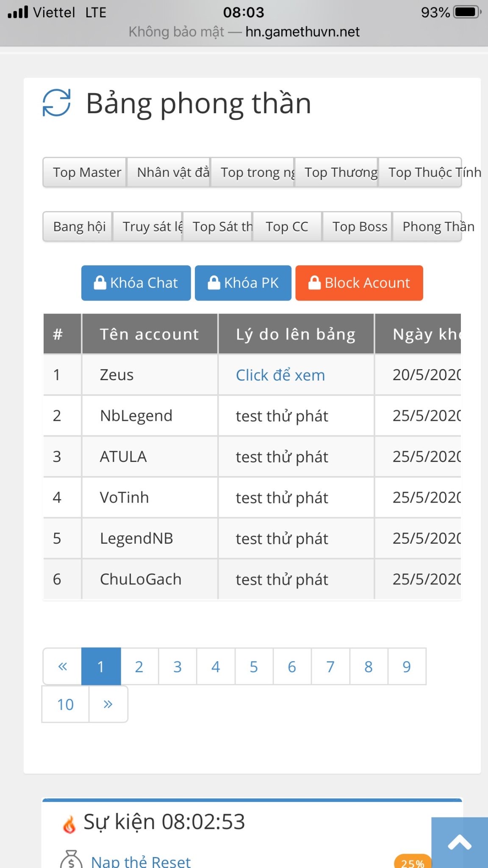Click the 'Click để xem' link
This screenshot has height=868, width=488.
coord(280,375)
